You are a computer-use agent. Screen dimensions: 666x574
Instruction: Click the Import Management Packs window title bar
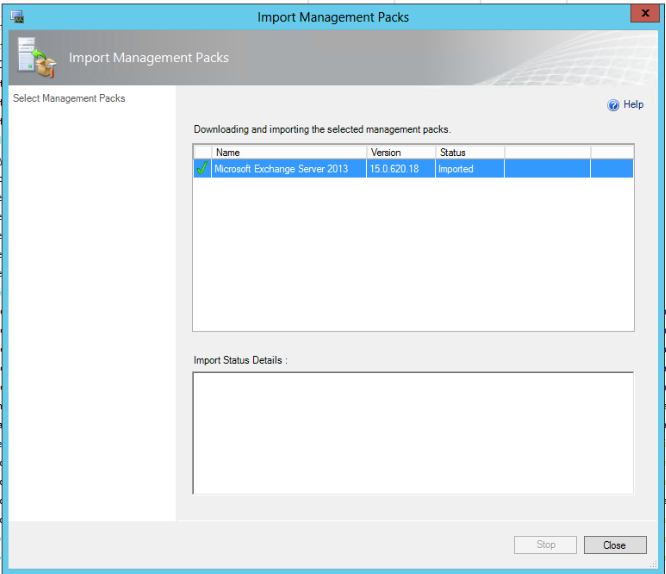coord(332,17)
